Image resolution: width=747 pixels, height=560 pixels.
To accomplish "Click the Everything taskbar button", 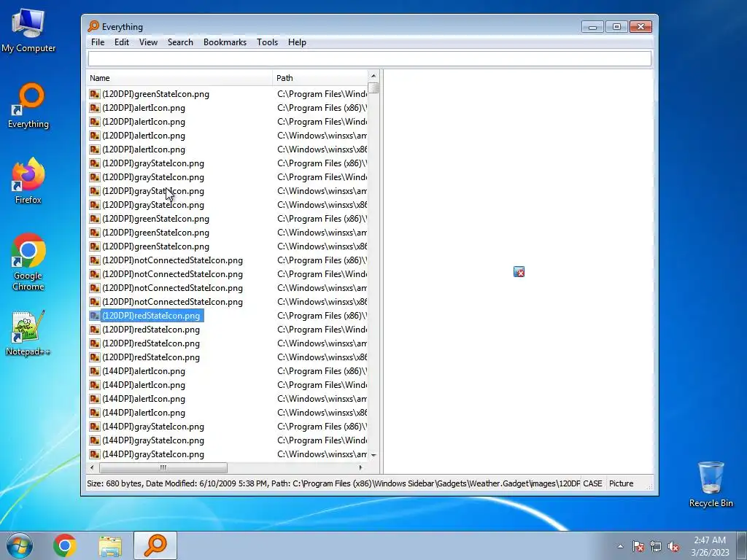I will click(155, 545).
